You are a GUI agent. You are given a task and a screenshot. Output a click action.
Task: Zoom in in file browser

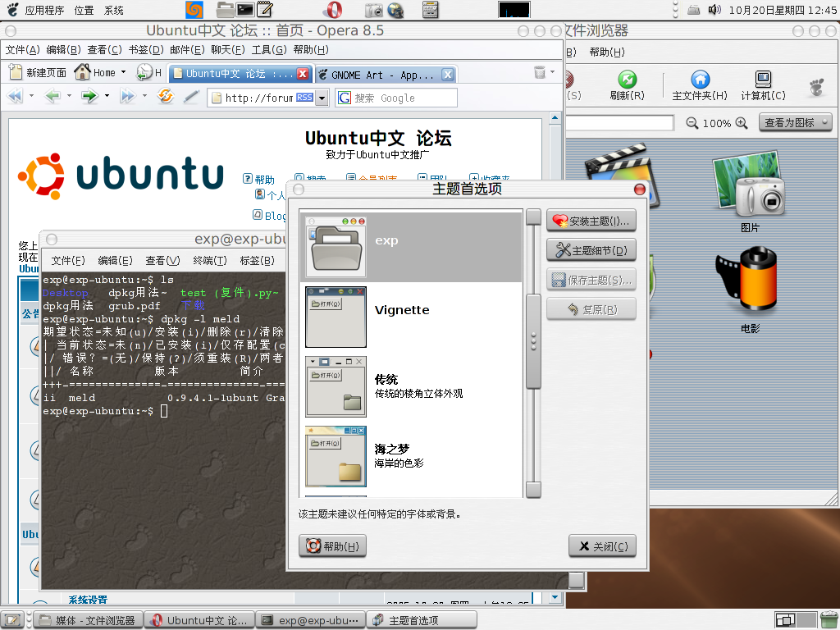[x=742, y=123]
